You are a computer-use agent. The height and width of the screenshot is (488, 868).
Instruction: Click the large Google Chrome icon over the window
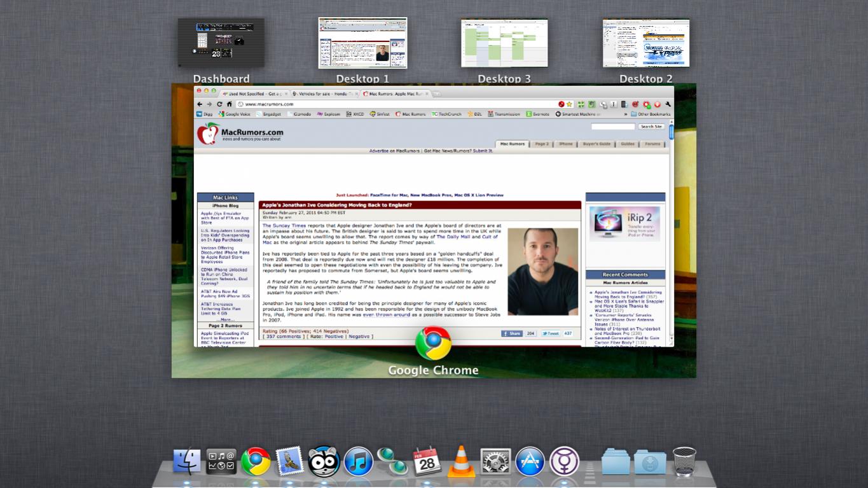433,344
